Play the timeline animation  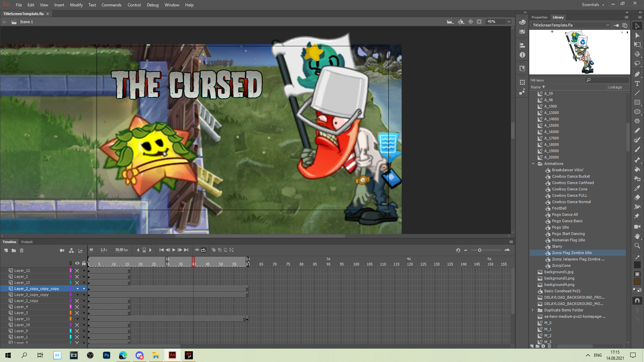point(174,250)
